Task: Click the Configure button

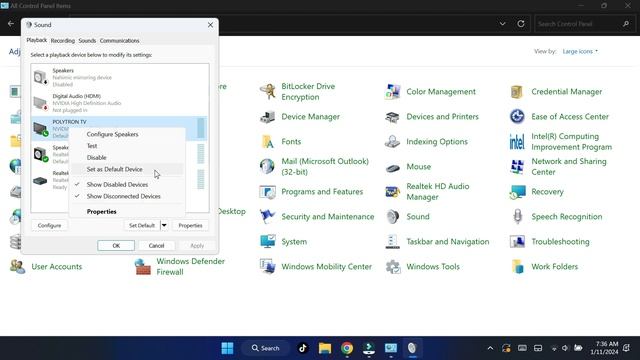Action: (x=49, y=225)
